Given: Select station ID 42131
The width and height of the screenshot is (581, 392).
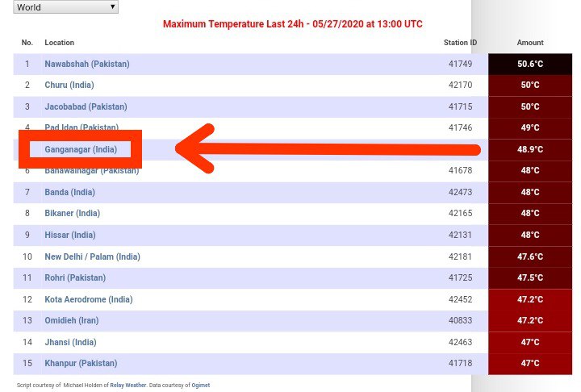Looking at the screenshot, I should coord(460,235).
